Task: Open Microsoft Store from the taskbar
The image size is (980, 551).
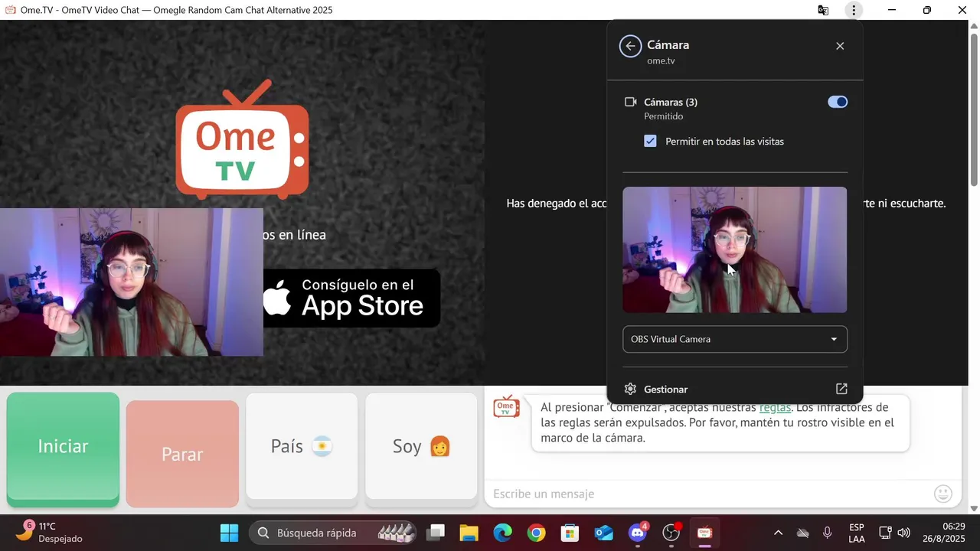Action: (x=570, y=533)
